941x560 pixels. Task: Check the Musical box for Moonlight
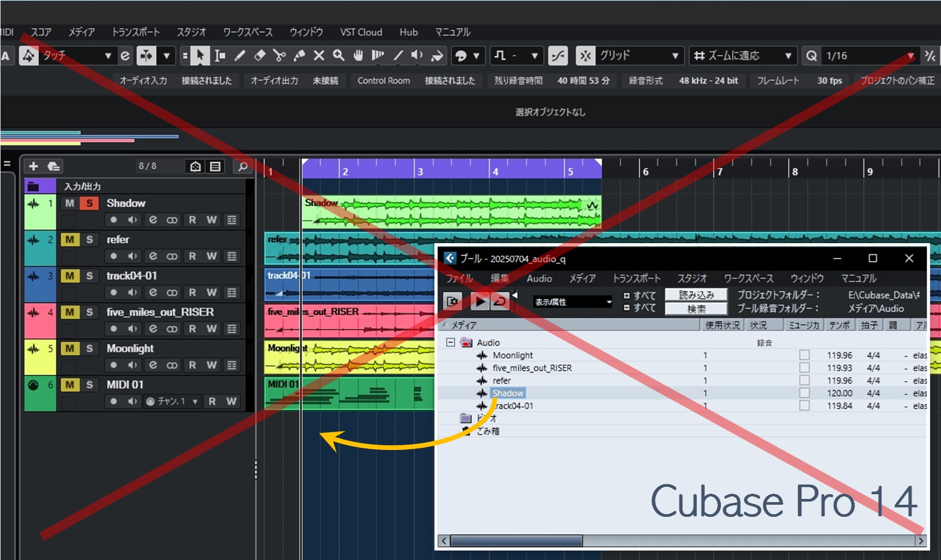click(x=804, y=355)
